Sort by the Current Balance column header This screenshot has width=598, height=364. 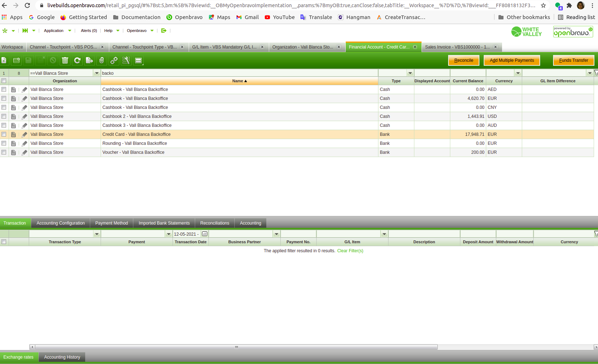468,81
